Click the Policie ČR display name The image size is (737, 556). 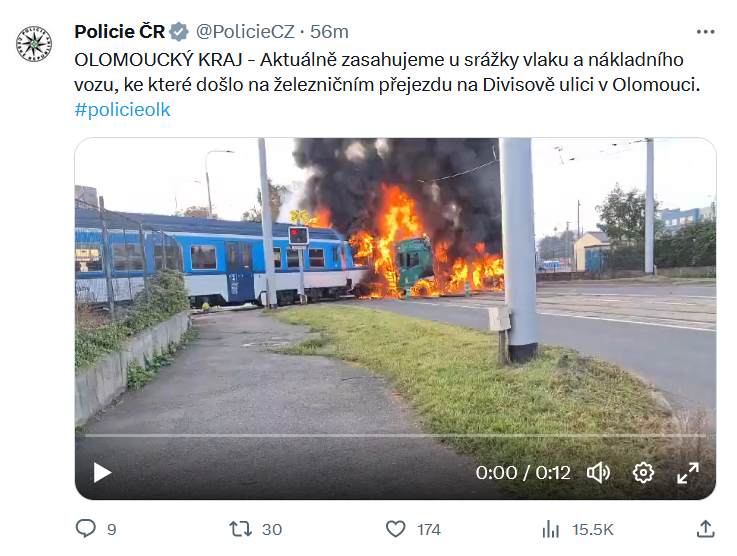pyautogui.click(x=119, y=32)
